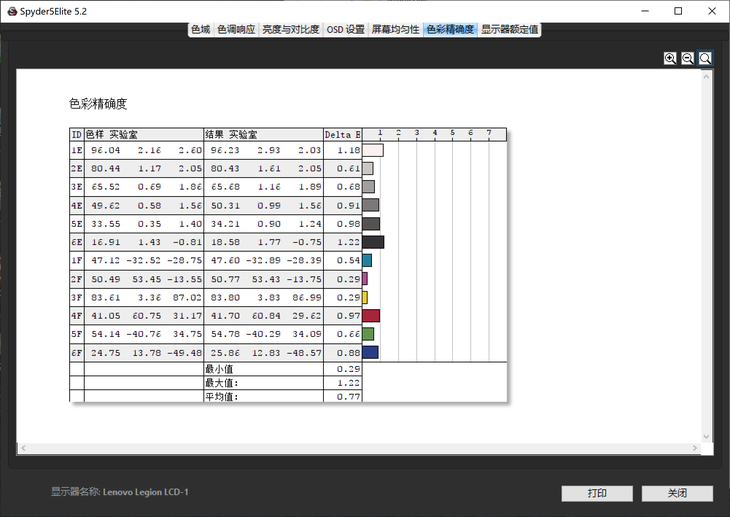This screenshot has width=730, height=517.
Task: Click the horizontal scrollbar right arrow
Action: pyautogui.click(x=695, y=448)
